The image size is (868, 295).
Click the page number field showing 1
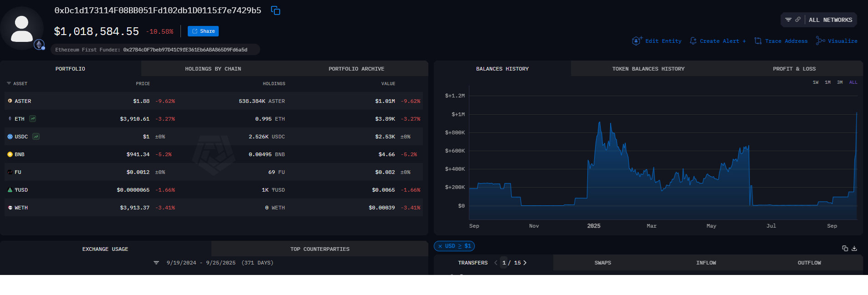pos(504,263)
